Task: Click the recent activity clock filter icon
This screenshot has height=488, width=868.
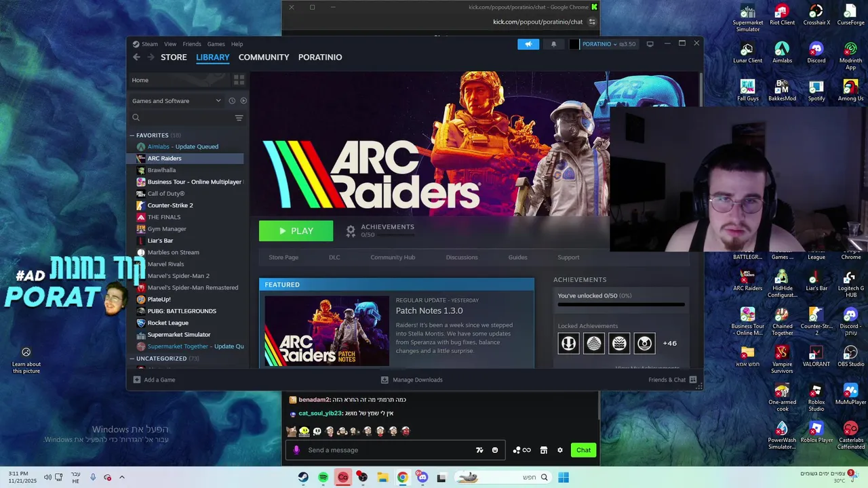Action: click(x=232, y=101)
